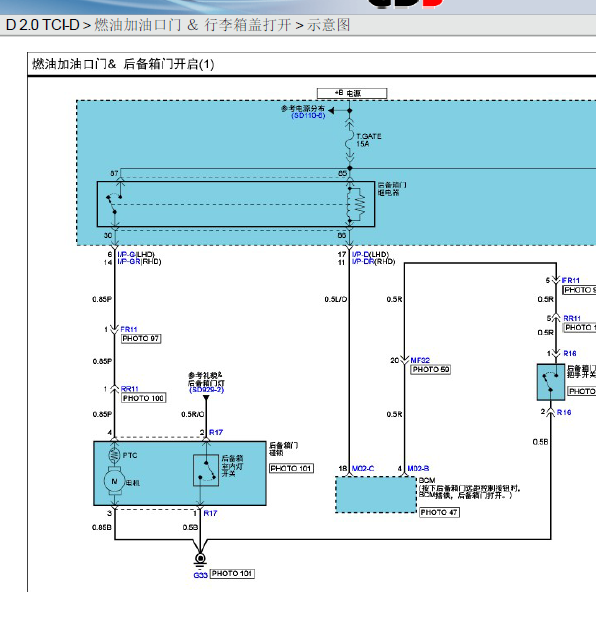Viewport: 596px width, 638px height.
Task: Click the 示意图 breadcrumb item
Action: 328,25
